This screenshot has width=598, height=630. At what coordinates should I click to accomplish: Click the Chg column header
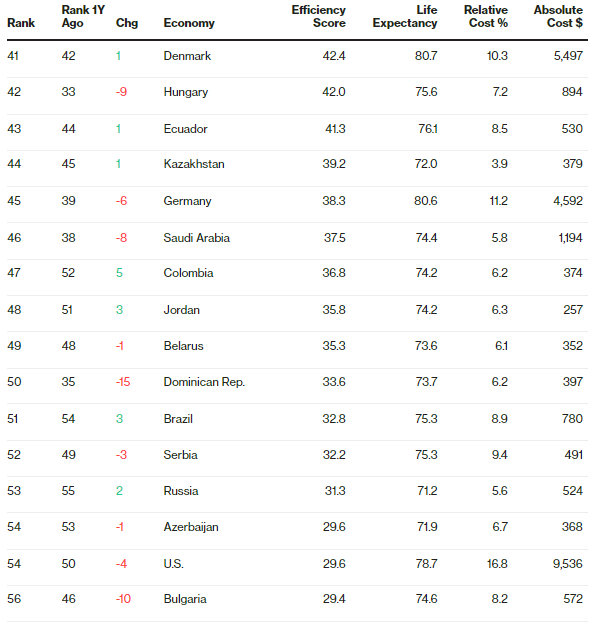tap(127, 23)
